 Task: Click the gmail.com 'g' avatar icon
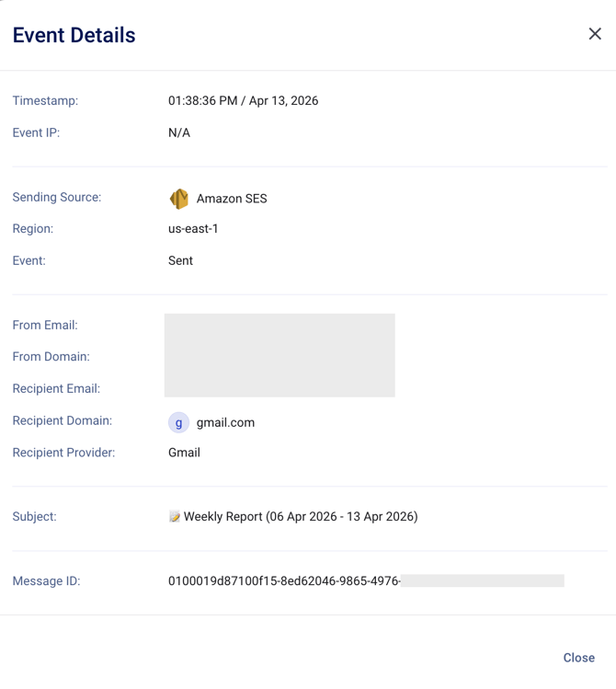(x=178, y=422)
